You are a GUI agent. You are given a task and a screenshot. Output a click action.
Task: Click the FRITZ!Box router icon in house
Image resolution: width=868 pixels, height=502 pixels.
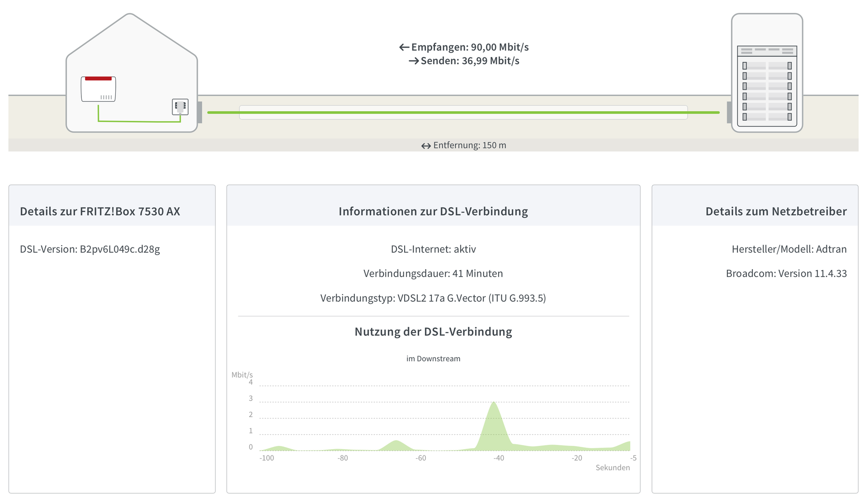click(98, 89)
